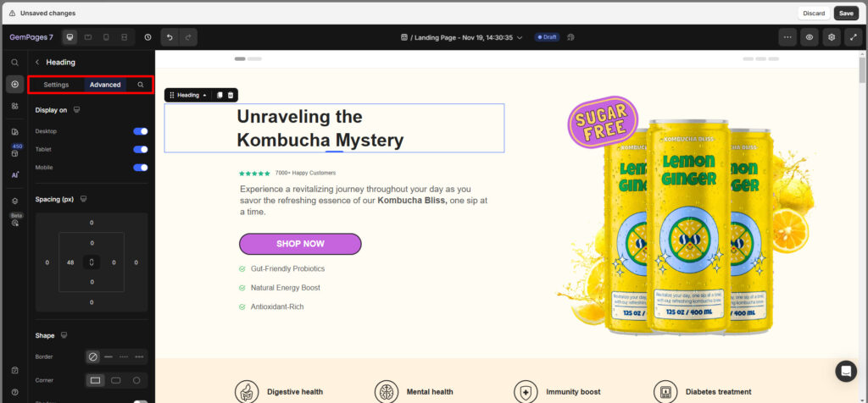Select the solid line border style
This screenshot has height=403, width=868.
pyautogui.click(x=108, y=356)
